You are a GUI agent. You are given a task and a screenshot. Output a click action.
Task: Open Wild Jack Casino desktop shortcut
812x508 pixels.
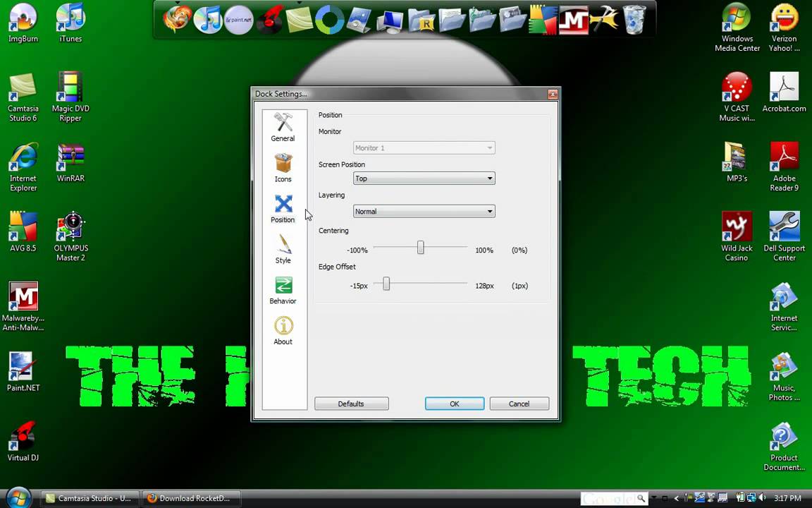tap(737, 236)
